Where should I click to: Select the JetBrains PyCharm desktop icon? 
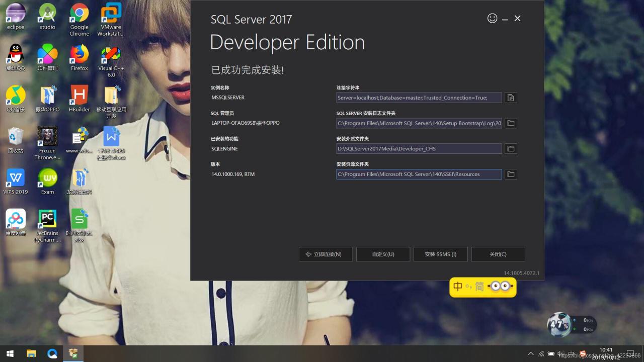point(47,226)
